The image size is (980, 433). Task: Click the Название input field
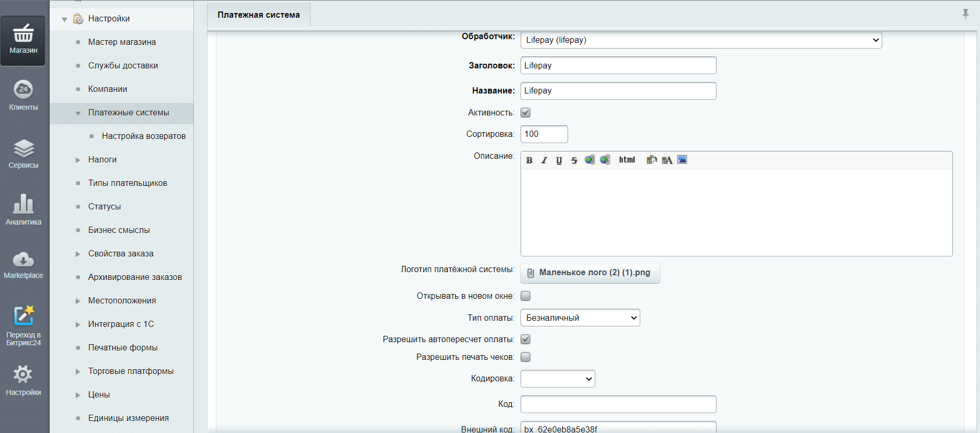[618, 90]
